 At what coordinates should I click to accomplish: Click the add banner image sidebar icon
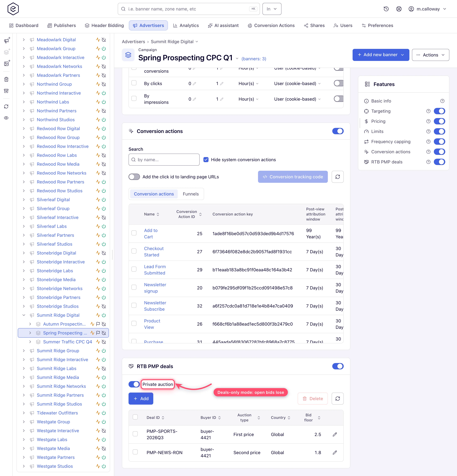coord(7,63)
